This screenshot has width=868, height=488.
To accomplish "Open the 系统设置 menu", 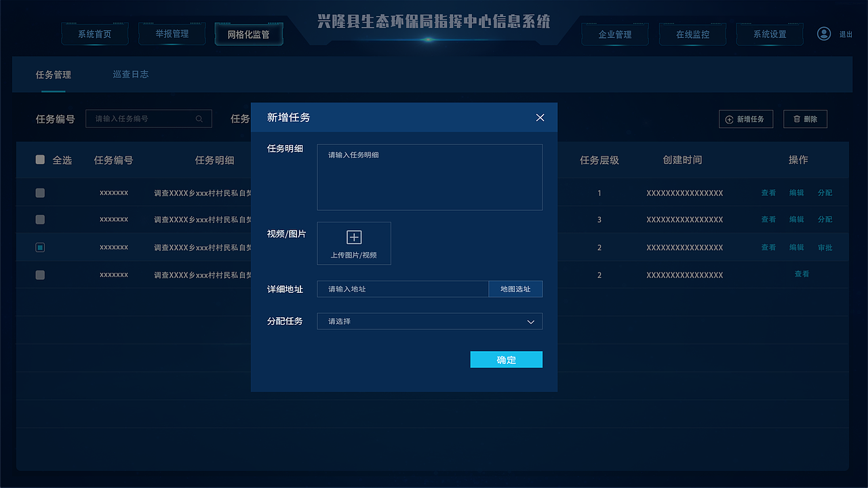I will tap(770, 34).
